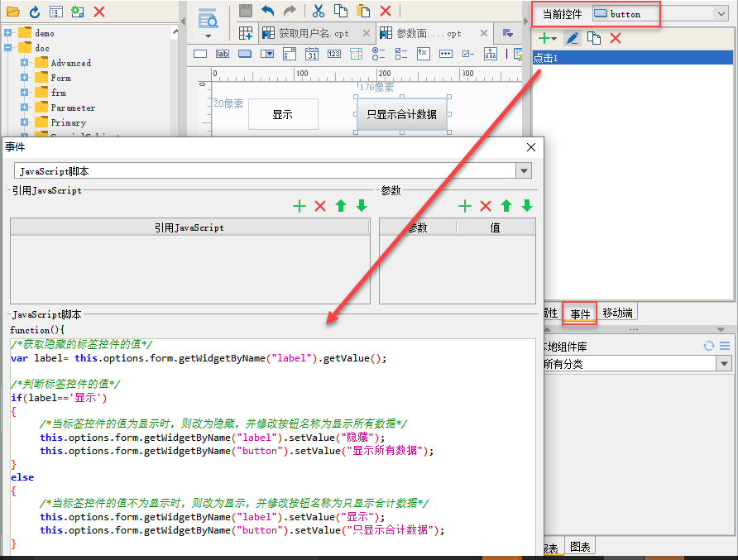Image resolution: width=738 pixels, height=560 pixels.
Task: Click the green plus in the 引用JavaScript section
Action: coord(300,206)
